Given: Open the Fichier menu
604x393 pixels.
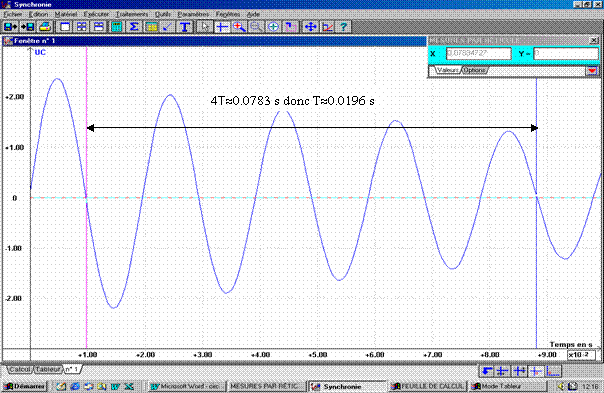Looking at the screenshot, I should click(13, 14).
